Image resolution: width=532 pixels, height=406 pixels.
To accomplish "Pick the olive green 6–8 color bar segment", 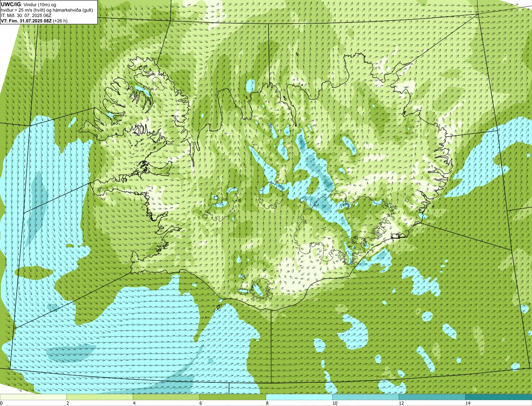I will [233, 397].
